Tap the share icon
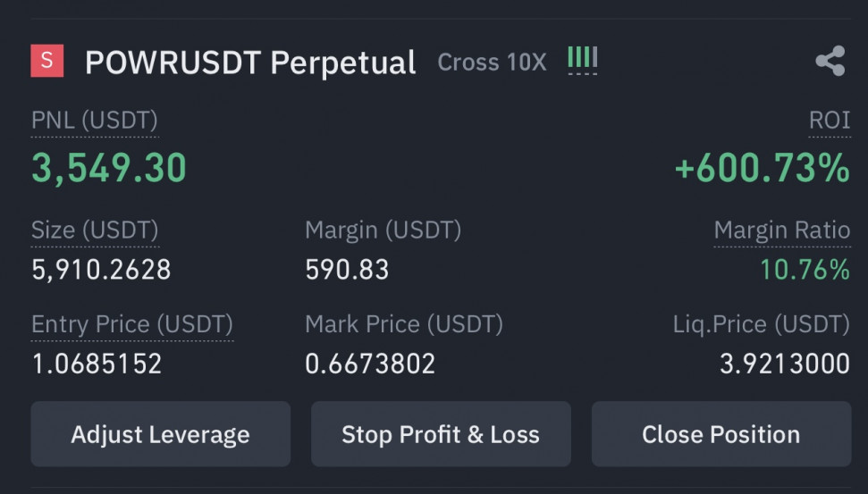868x494 pixels. pos(830,61)
